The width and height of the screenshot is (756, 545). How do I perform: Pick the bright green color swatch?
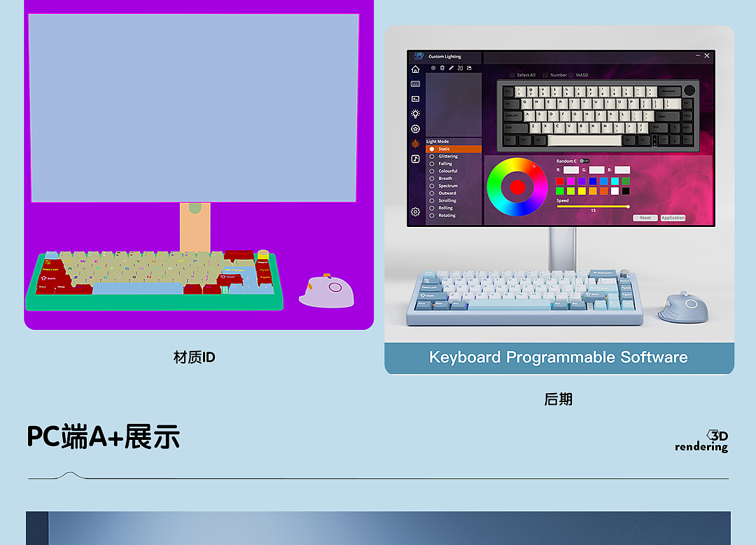(560, 191)
